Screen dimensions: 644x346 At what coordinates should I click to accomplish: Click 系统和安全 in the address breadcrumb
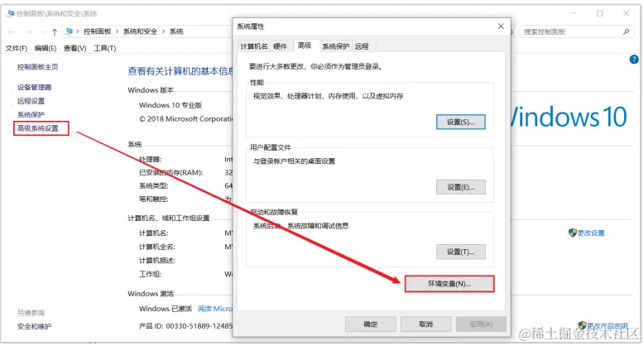pos(140,31)
